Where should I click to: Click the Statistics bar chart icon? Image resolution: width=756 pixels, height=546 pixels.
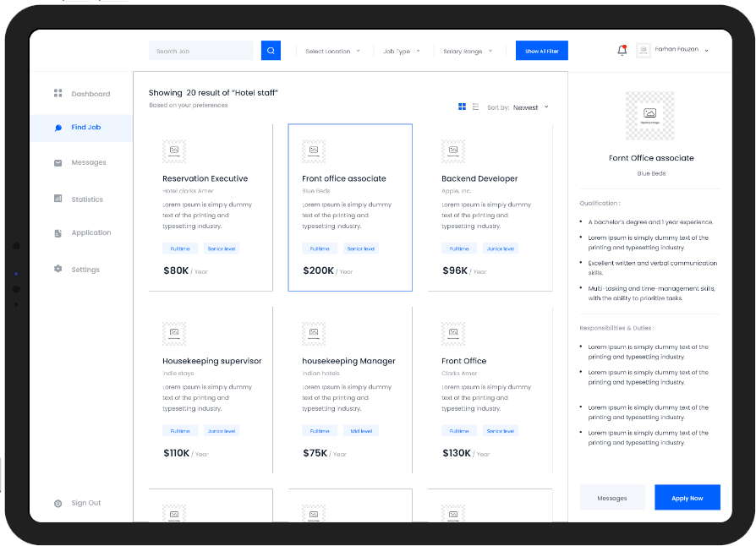coord(58,199)
